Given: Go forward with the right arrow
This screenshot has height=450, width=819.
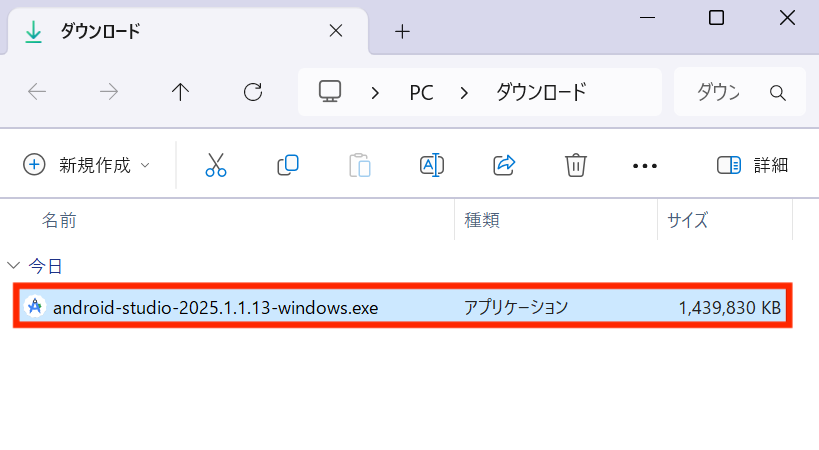Looking at the screenshot, I should tap(109, 92).
